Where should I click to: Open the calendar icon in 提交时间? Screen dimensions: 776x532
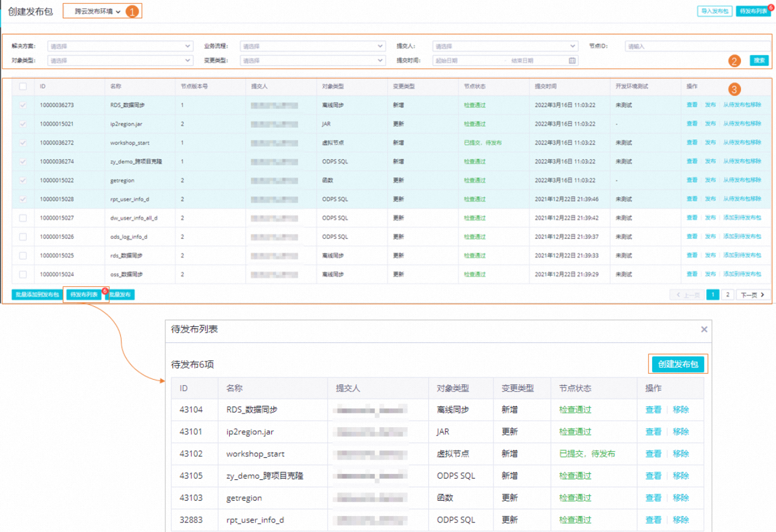(x=572, y=60)
